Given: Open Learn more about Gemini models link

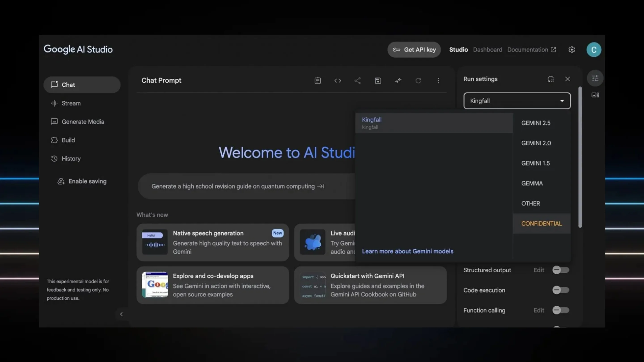Looking at the screenshot, I should point(407,251).
